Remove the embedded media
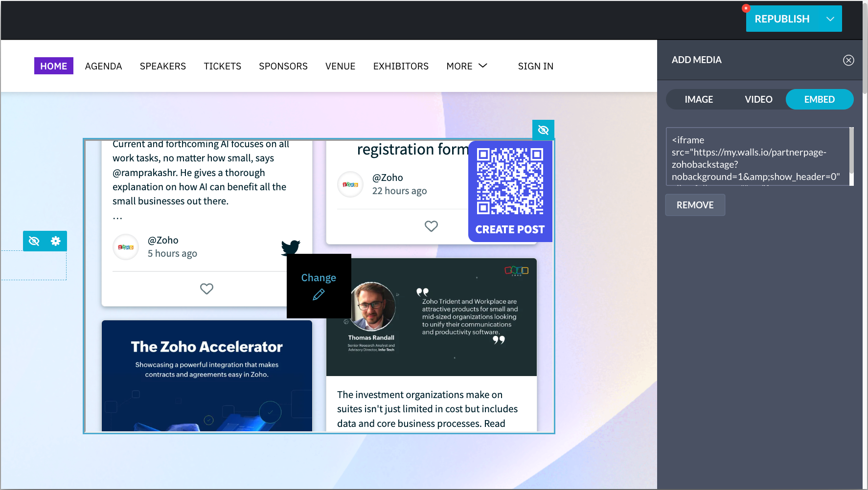868x490 pixels. (x=695, y=205)
